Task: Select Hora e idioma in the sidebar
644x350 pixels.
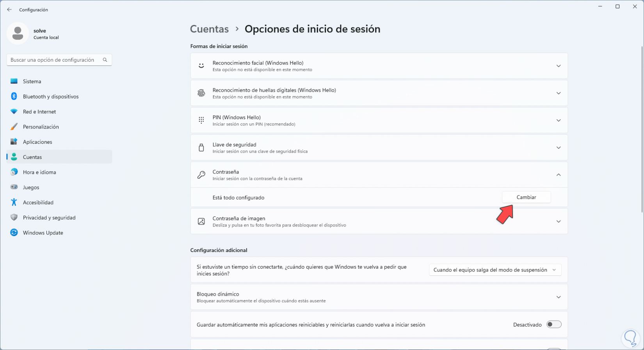Action: pos(59,172)
